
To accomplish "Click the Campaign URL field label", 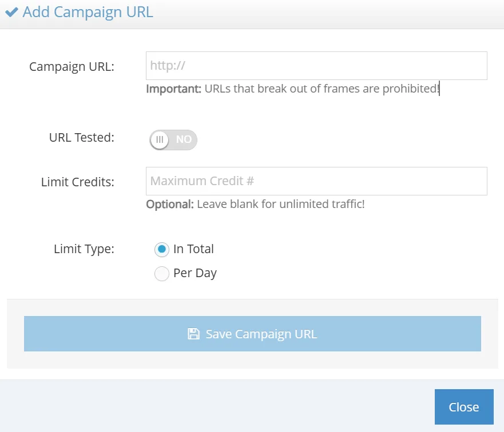I will pyautogui.click(x=72, y=66).
